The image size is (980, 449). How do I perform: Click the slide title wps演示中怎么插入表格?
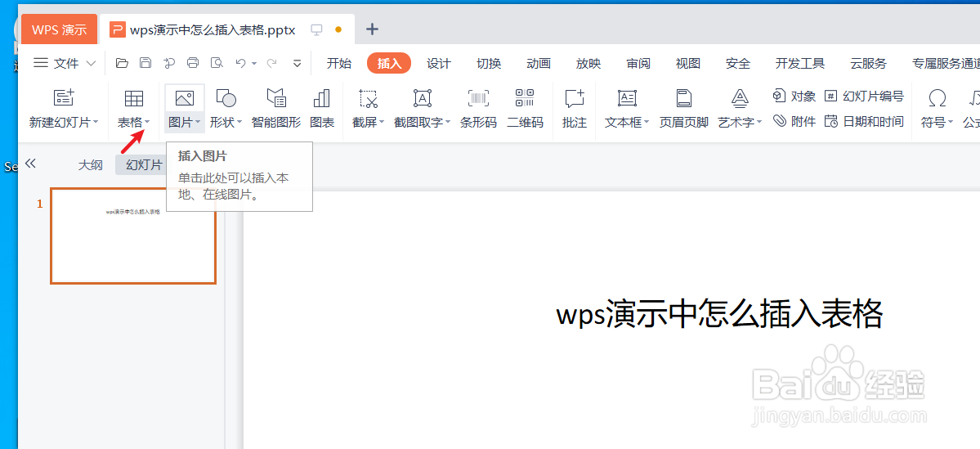click(719, 314)
